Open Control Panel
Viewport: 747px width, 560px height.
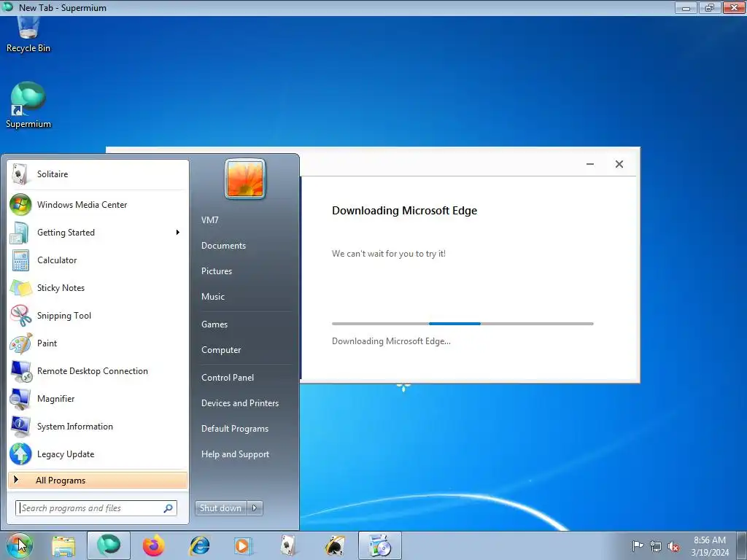228,378
